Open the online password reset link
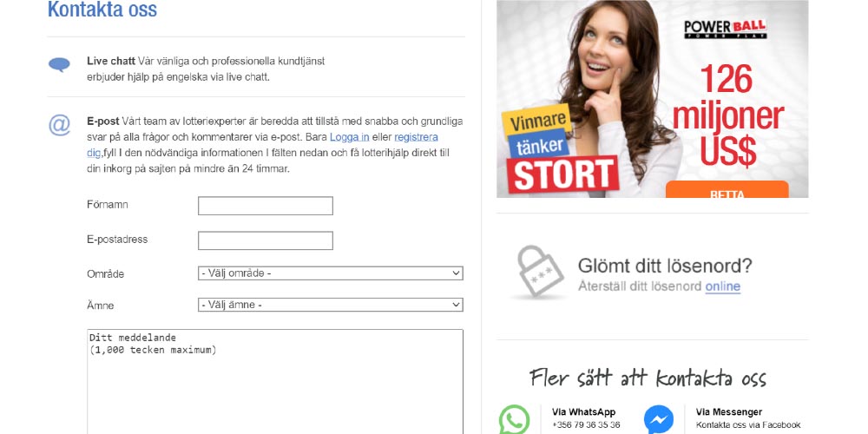This screenshot has height=434, width=868. (x=722, y=286)
